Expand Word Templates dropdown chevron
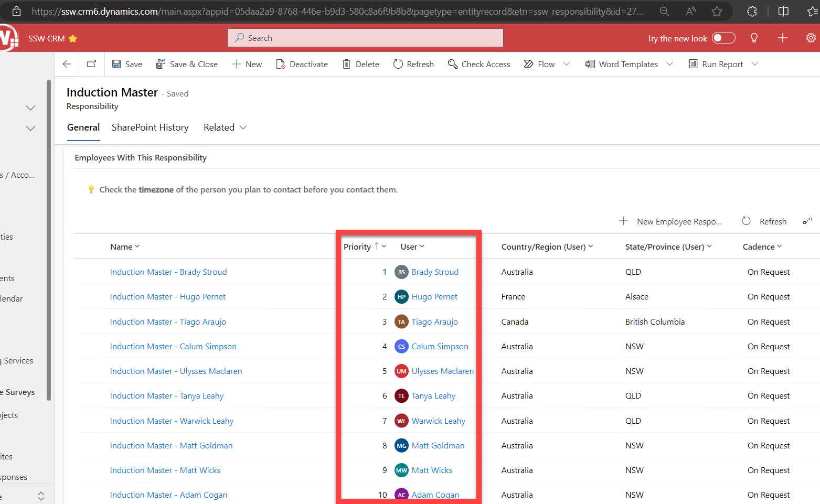Viewport: 820px width, 504px height. pyautogui.click(x=669, y=64)
